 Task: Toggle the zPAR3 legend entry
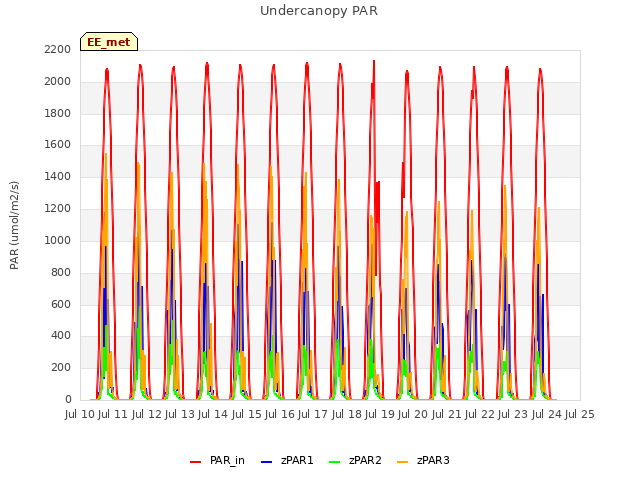pos(423,460)
